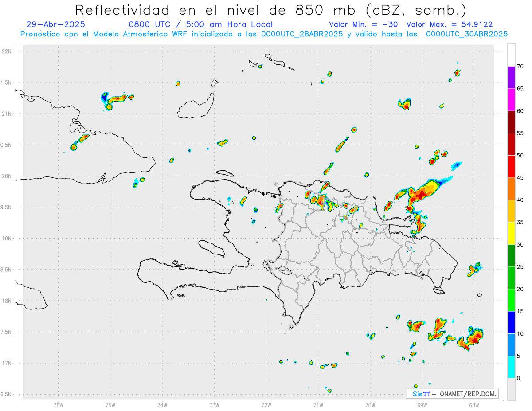The width and height of the screenshot is (532, 411).
Task: Click the longitude axis label "72W"
Action: click(x=266, y=405)
